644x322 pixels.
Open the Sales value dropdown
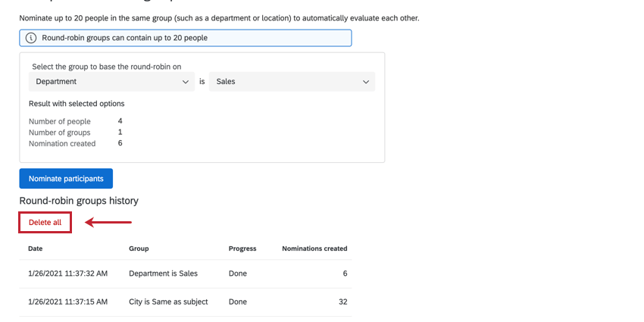[x=292, y=82]
